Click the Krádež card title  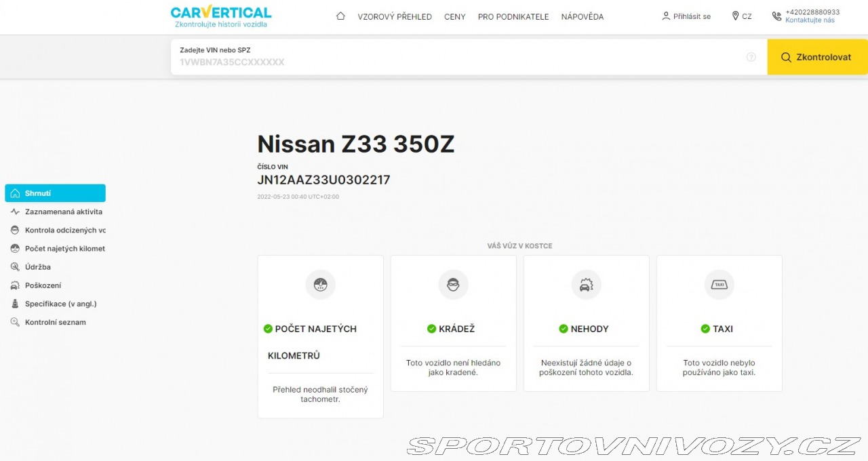tap(457, 329)
